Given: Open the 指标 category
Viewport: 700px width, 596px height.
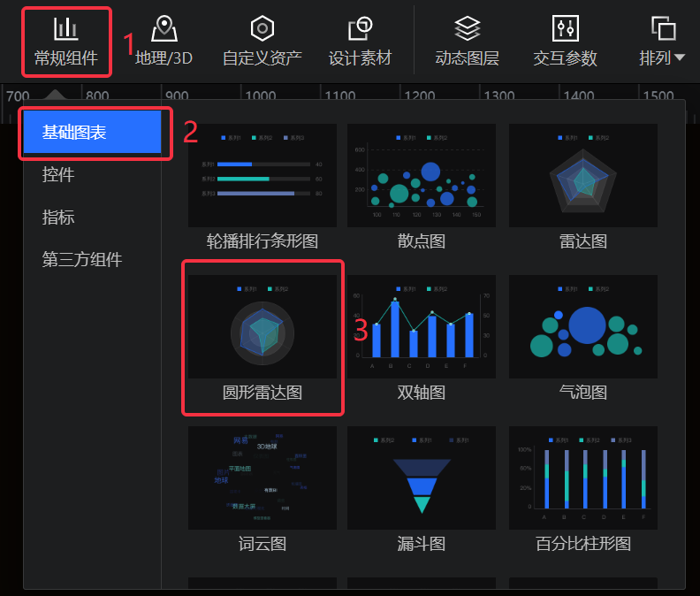Looking at the screenshot, I should tap(58, 218).
